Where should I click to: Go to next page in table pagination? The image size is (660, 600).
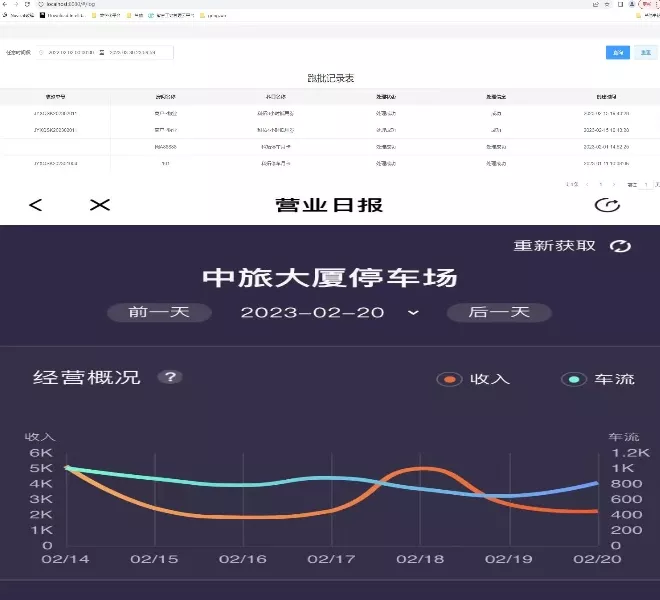[x=614, y=184]
